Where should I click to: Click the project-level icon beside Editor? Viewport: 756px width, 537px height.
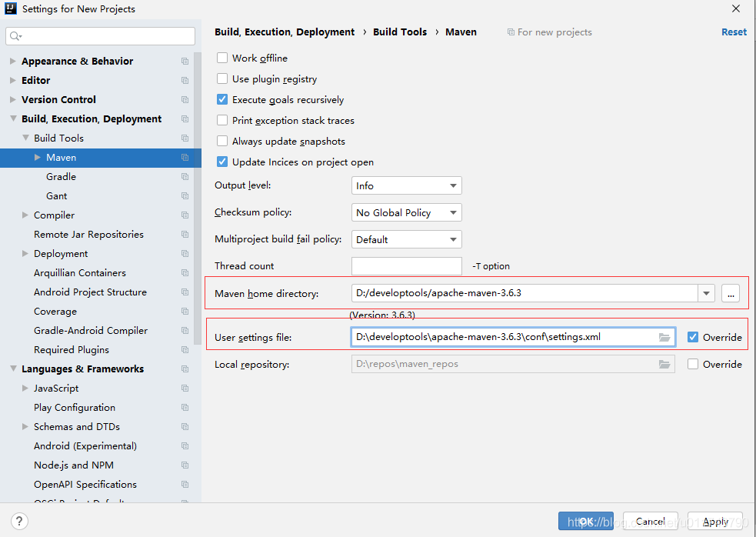(x=185, y=81)
